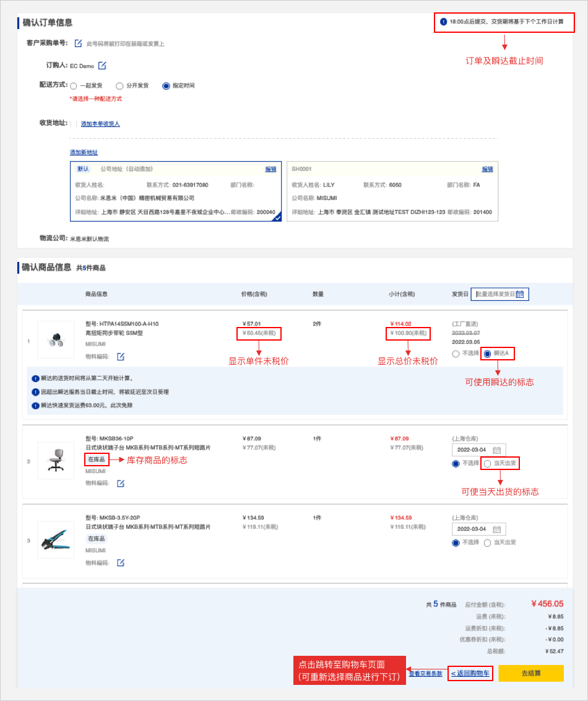Viewport: 588px width, 701px height.
Task: Select 分开发货 delivery option
Action: coord(119,86)
